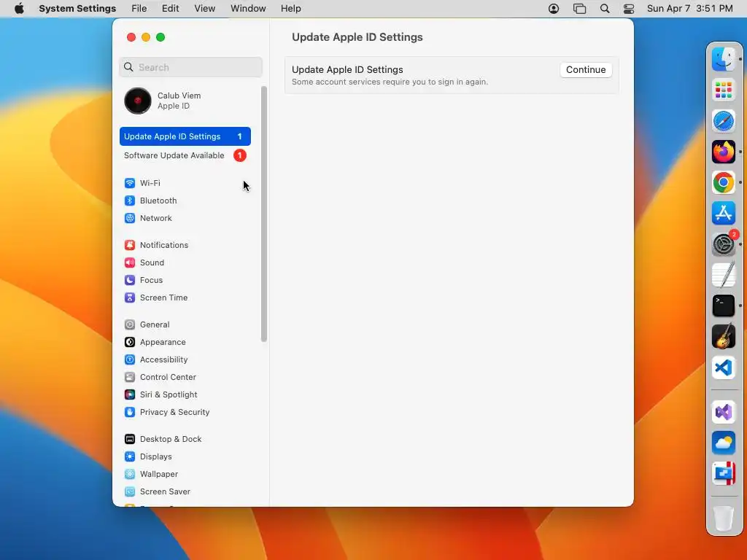Open Privacy & Security hand icon
Screen dimensions: 747x560
tap(130, 412)
